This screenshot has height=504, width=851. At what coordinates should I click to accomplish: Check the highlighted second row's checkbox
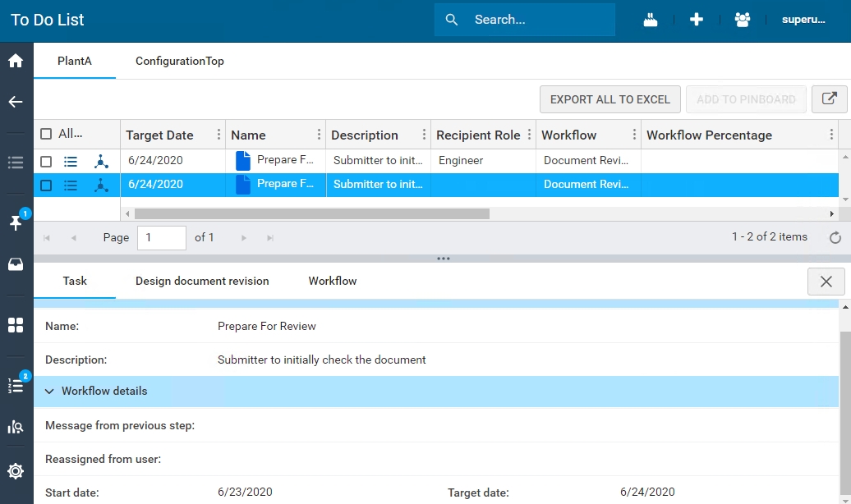pos(46,186)
